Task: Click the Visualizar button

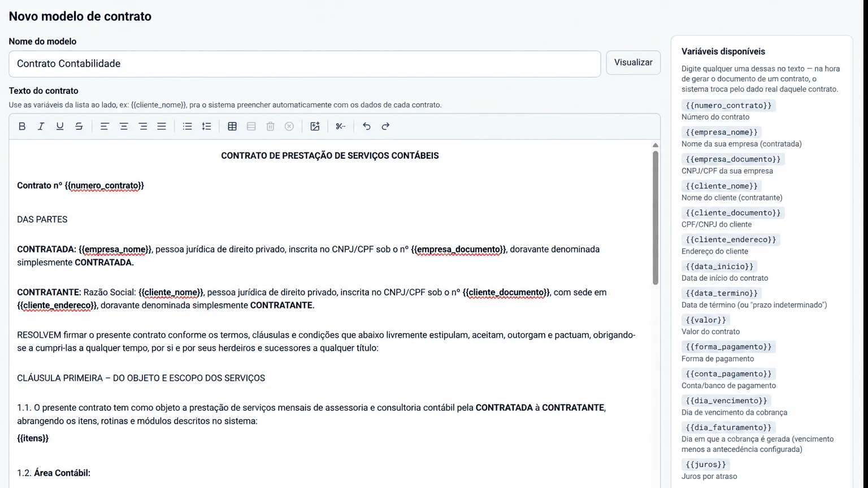Action: (633, 63)
